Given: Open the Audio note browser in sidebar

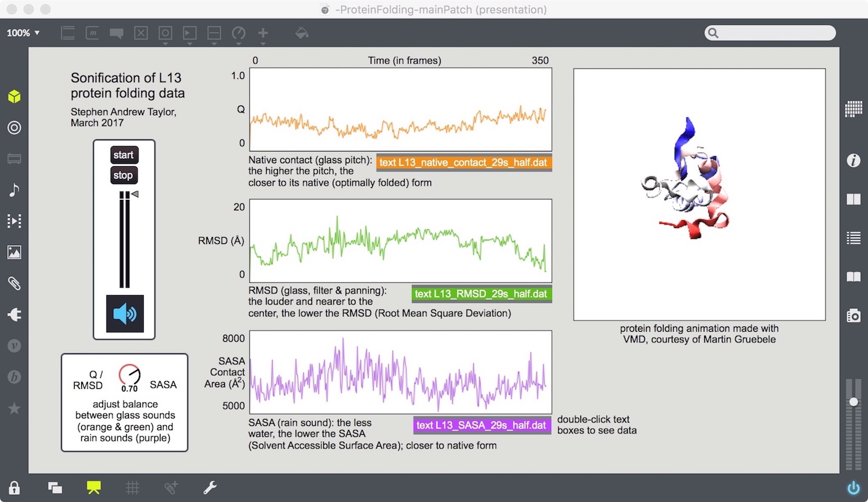Looking at the screenshot, I should pyautogui.click(x=14, y=190).
